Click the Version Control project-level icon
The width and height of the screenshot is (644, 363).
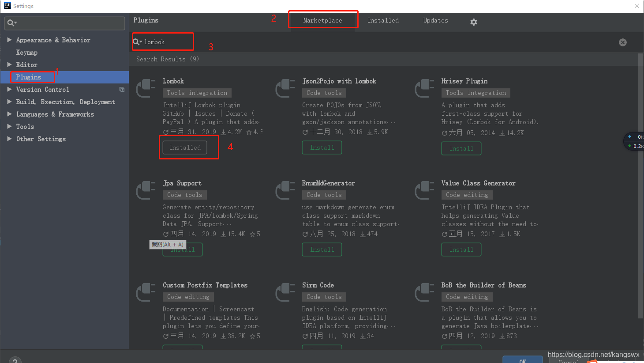point(122,90)
